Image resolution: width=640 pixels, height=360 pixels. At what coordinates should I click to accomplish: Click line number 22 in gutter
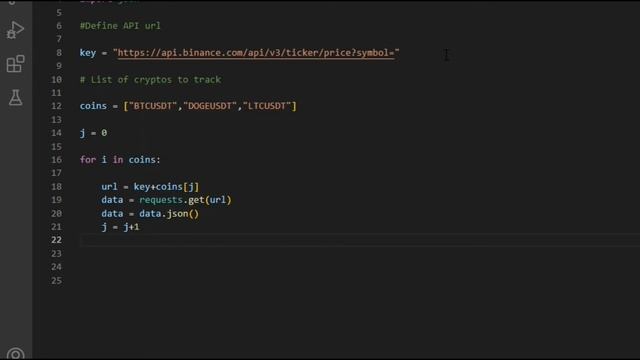(x=56, y=240)
